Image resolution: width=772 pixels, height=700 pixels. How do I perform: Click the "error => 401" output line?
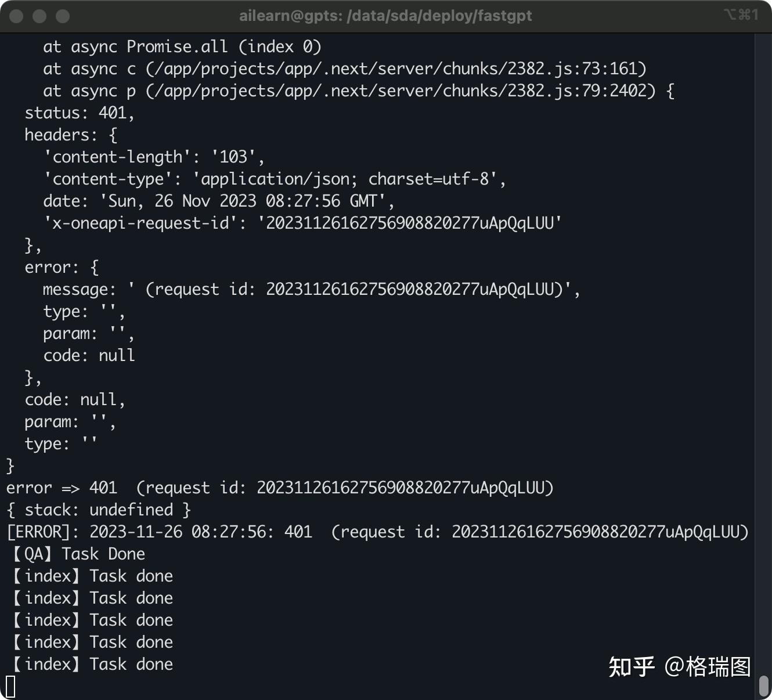tap(280, 488)
